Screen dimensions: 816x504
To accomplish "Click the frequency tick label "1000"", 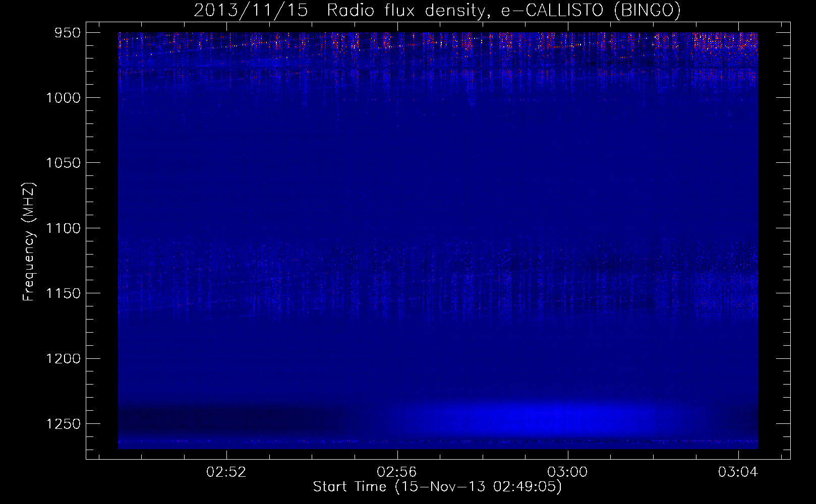I will pyautogui.click(x=63, y=98).
